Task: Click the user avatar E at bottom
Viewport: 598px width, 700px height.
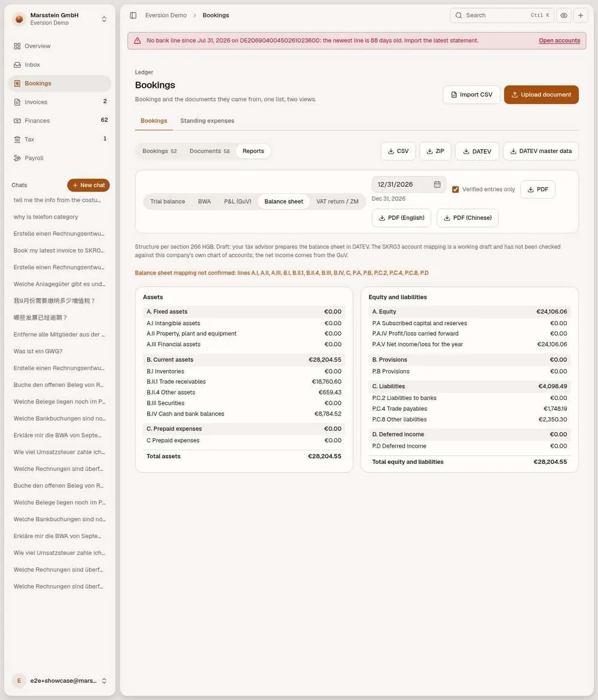Action: [x=19, y=680]
